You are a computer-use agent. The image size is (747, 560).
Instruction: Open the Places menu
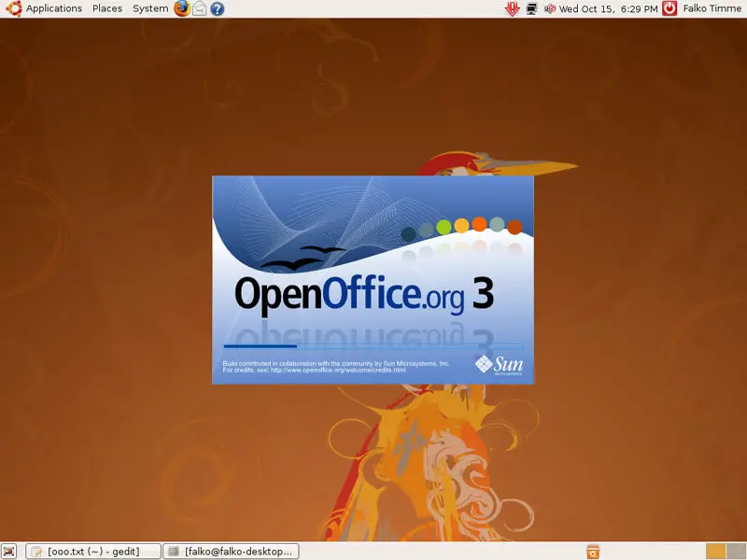pos(107,8)
